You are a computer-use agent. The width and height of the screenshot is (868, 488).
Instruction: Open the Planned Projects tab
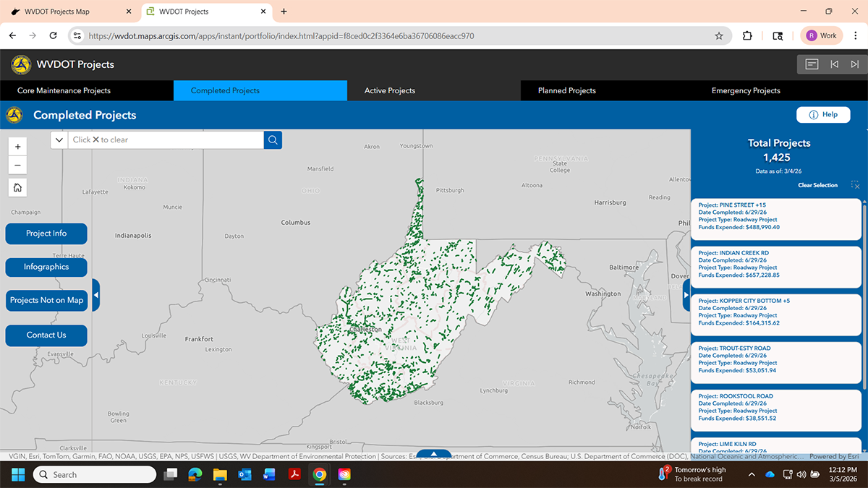(566, 90)
